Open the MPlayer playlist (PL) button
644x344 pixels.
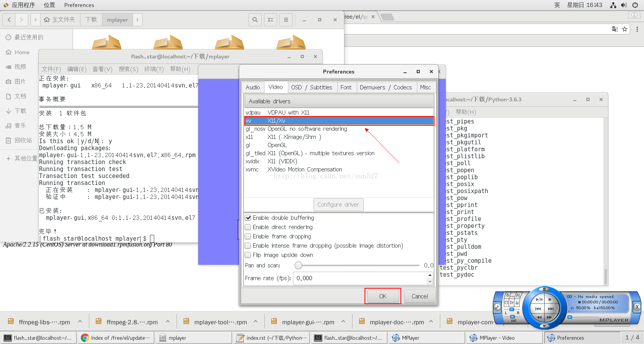tap(518, 296)
